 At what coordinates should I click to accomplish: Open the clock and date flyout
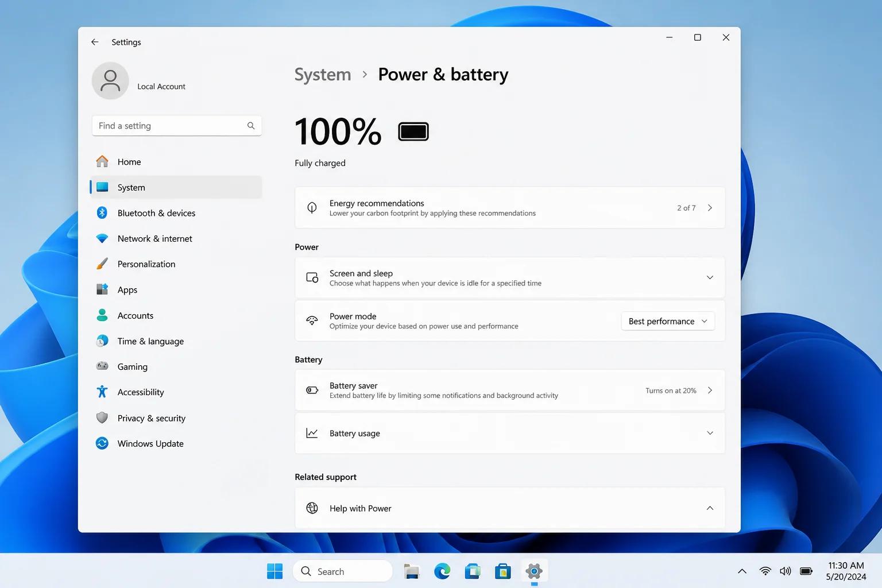click(846, 571)
